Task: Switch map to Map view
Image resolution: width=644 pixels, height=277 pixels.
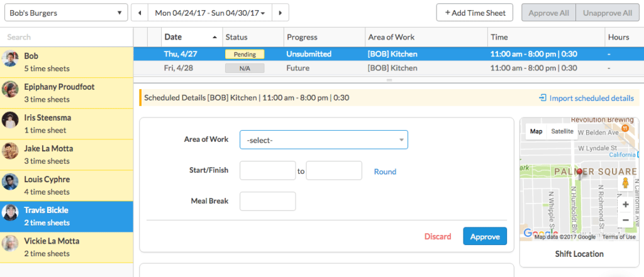Action: (536, 131)
